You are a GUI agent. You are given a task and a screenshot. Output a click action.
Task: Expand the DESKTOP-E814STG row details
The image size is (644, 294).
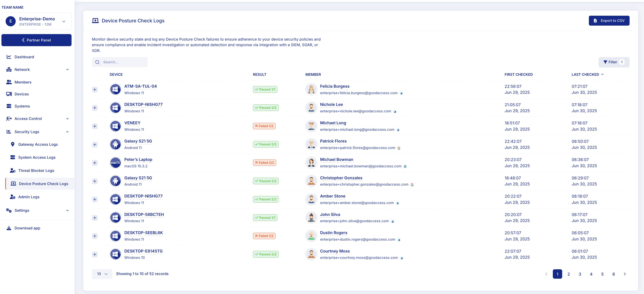coord(95,254)
